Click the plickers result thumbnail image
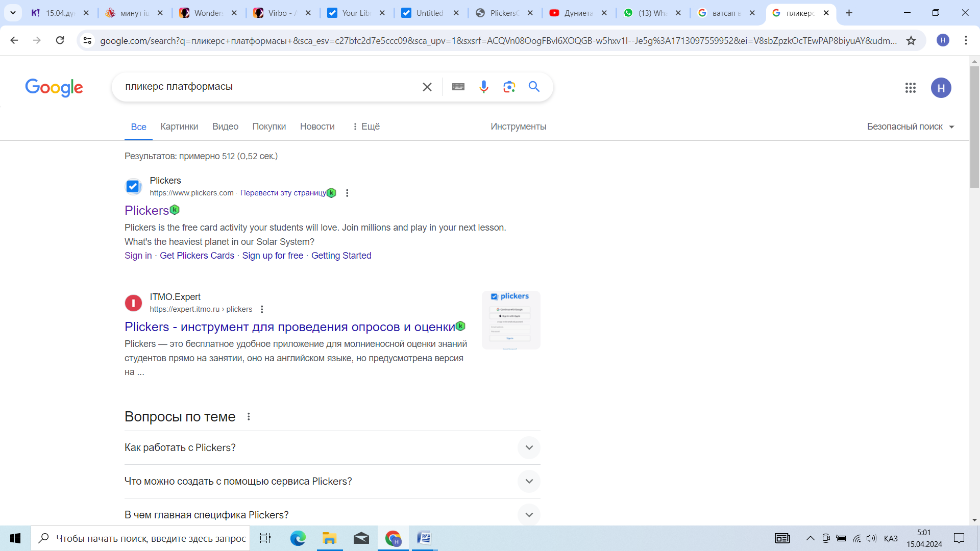Screen dimensions: 980x551 (510, 320)
